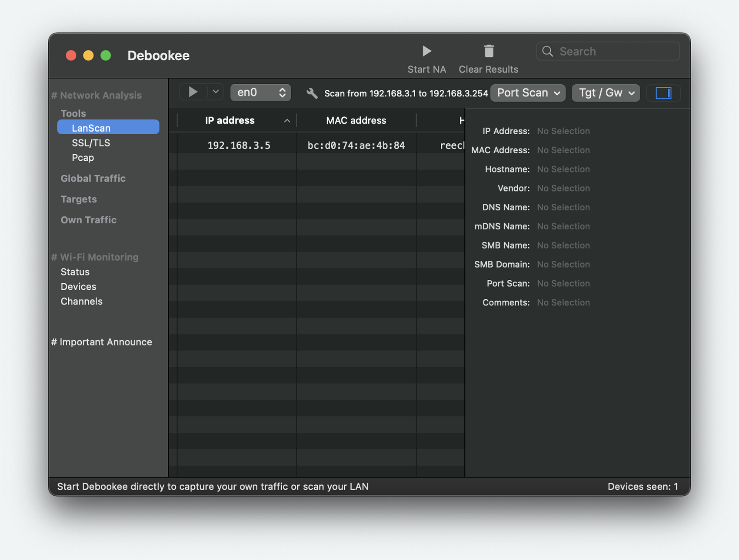Open Wi-Fi Status page

75,272
